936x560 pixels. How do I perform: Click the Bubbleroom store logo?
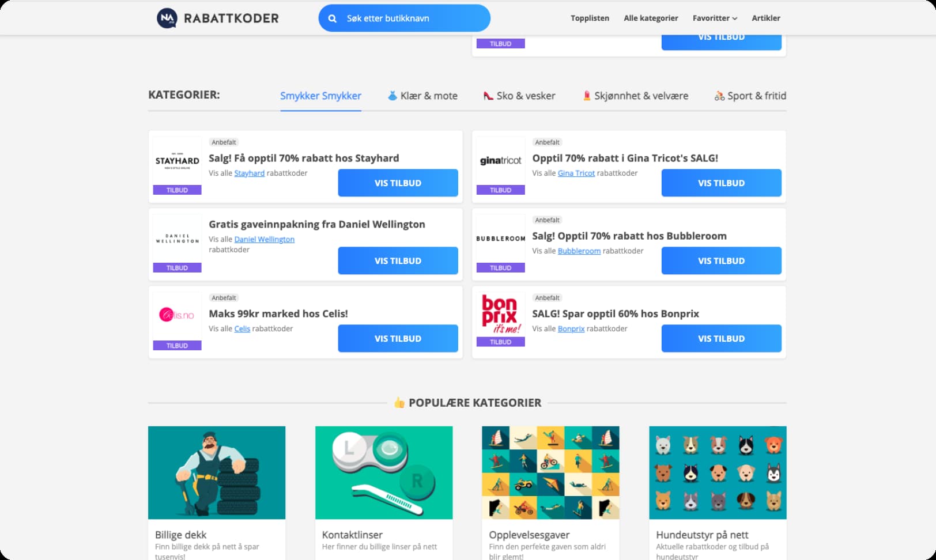[500, 239]
